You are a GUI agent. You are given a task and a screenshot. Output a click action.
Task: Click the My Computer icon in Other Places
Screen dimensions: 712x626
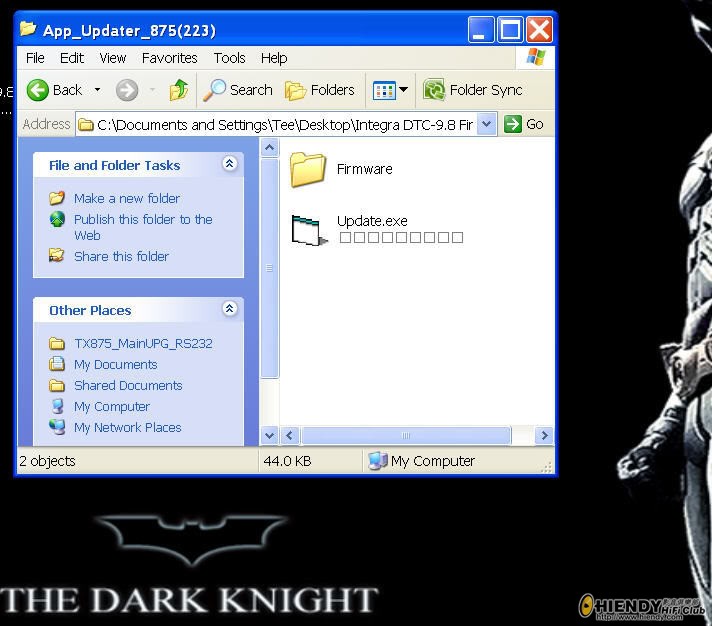(x=57, y=406)
